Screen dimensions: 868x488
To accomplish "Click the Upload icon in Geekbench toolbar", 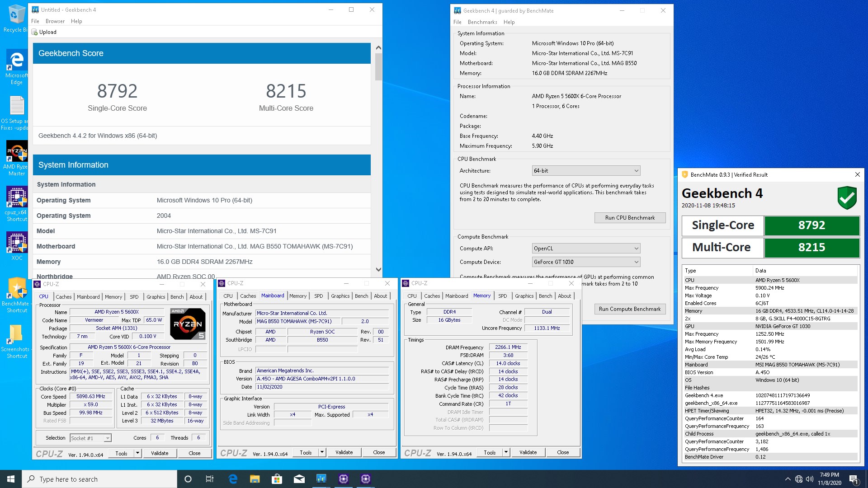I will click(x=34, y=32).
